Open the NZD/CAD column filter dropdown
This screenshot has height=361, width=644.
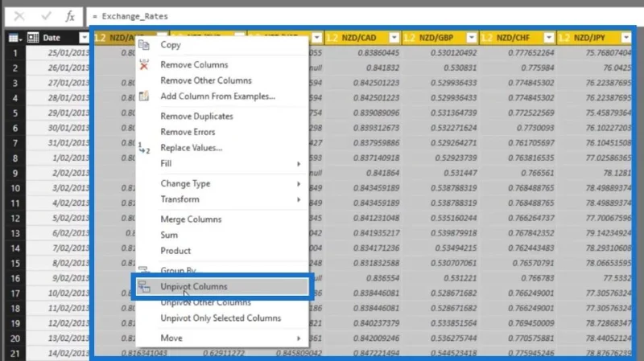[394, 38]
